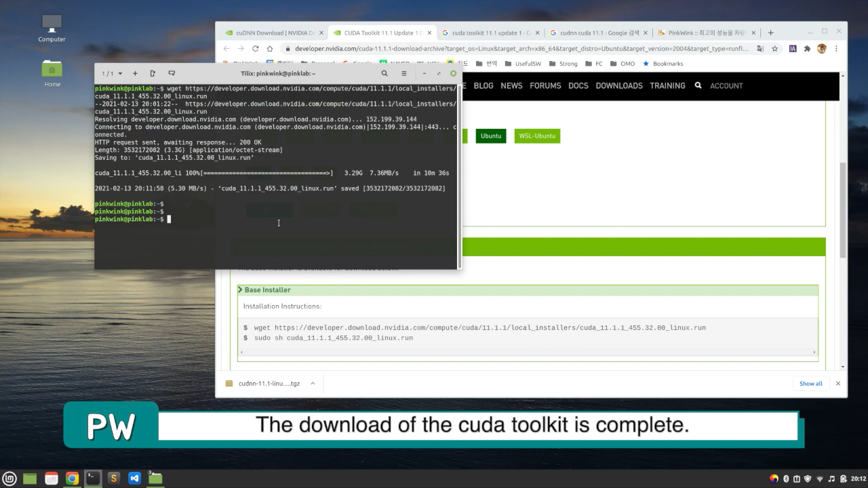Open the 번역 bookmarks folder

coord(487,64)
